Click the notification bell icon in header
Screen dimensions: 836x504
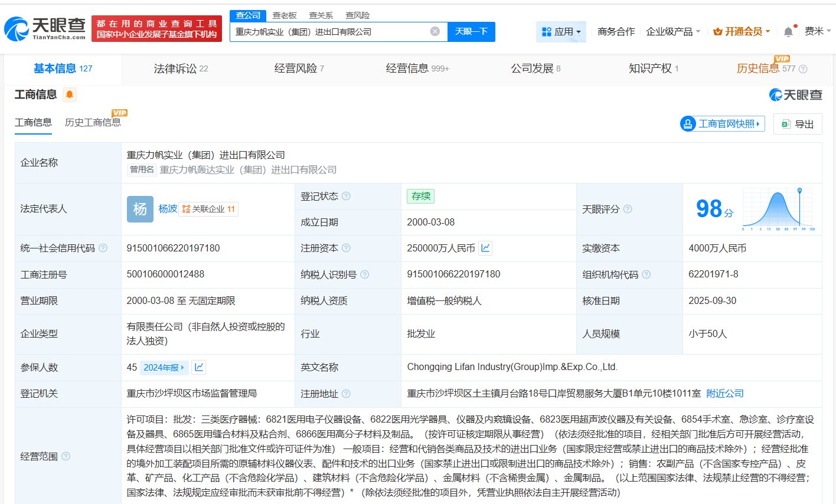(788, 32)
